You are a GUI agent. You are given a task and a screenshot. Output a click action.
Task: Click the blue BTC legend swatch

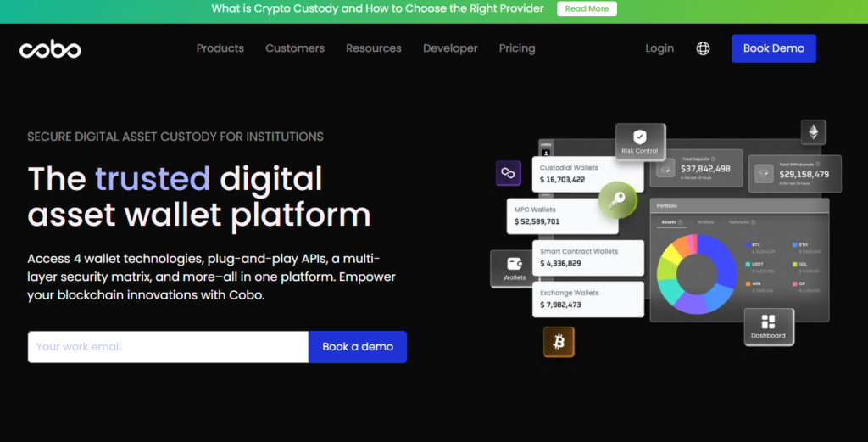(748, 245)
